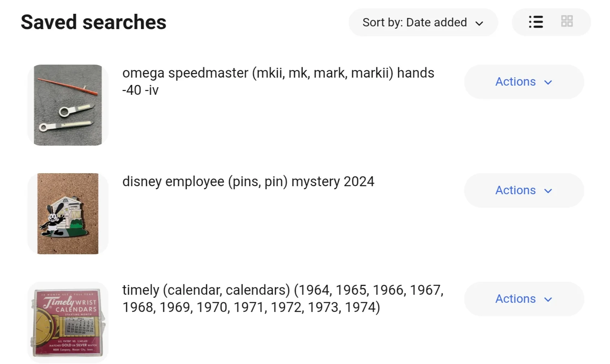Click the "-40 -iv" line of omega search
610x364 pixels.
point(140,90)
